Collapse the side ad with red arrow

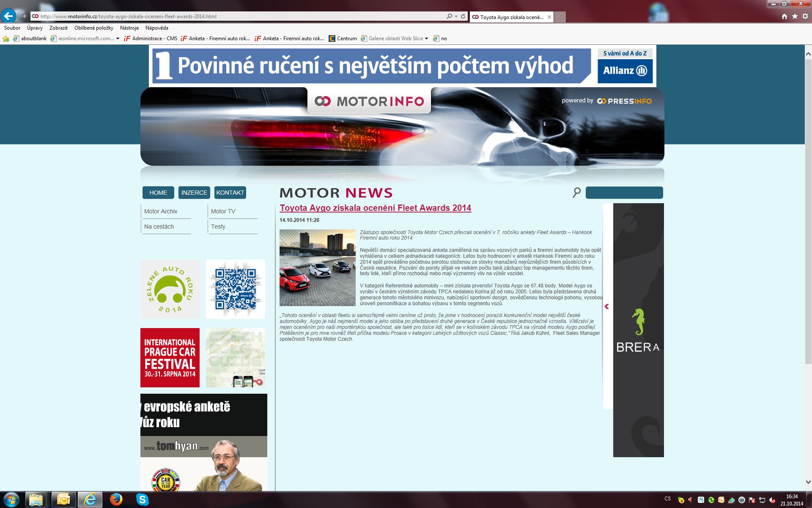click(607, 306)
